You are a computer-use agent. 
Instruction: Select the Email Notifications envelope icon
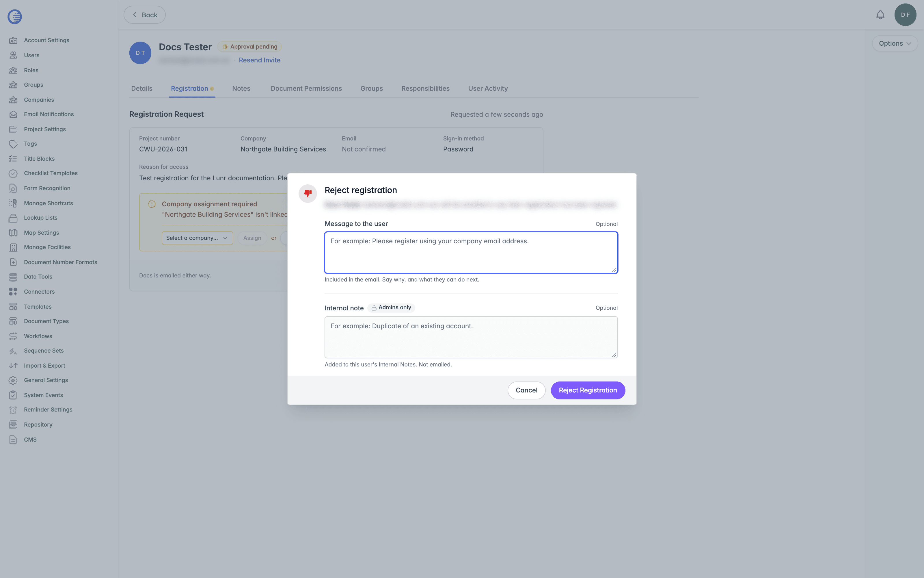[13, 114]
